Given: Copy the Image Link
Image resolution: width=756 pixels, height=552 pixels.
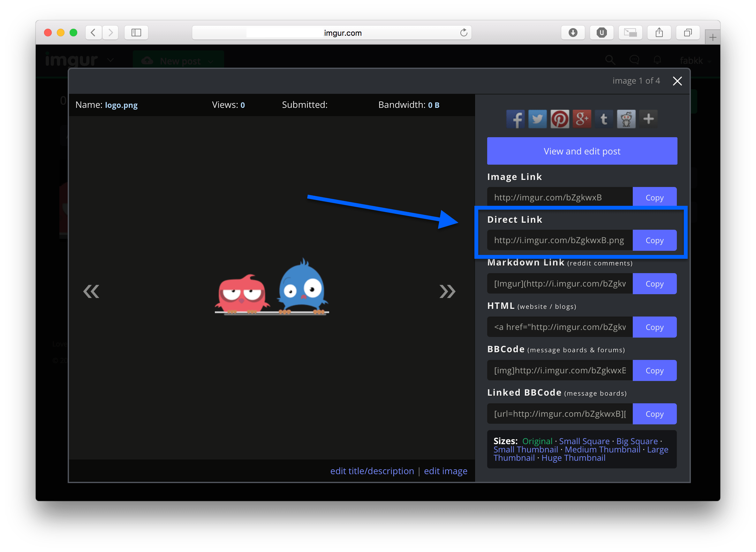Looking at the screenshot, I should tap(654, 197).
